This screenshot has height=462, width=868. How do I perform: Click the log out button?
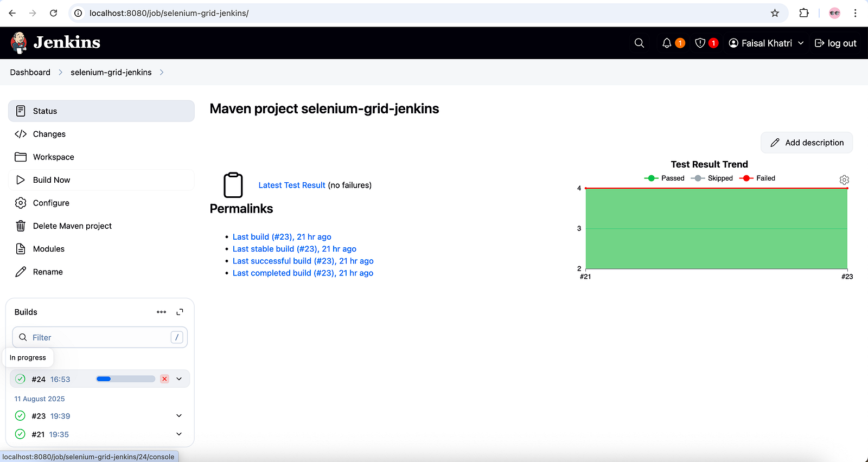(835, 43)
